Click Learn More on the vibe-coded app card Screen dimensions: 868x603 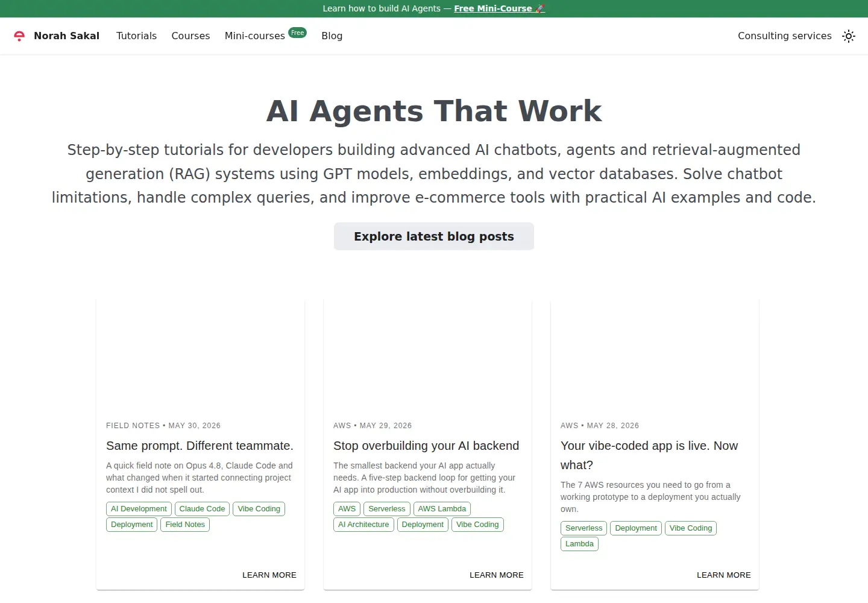[x=724, y=575]
